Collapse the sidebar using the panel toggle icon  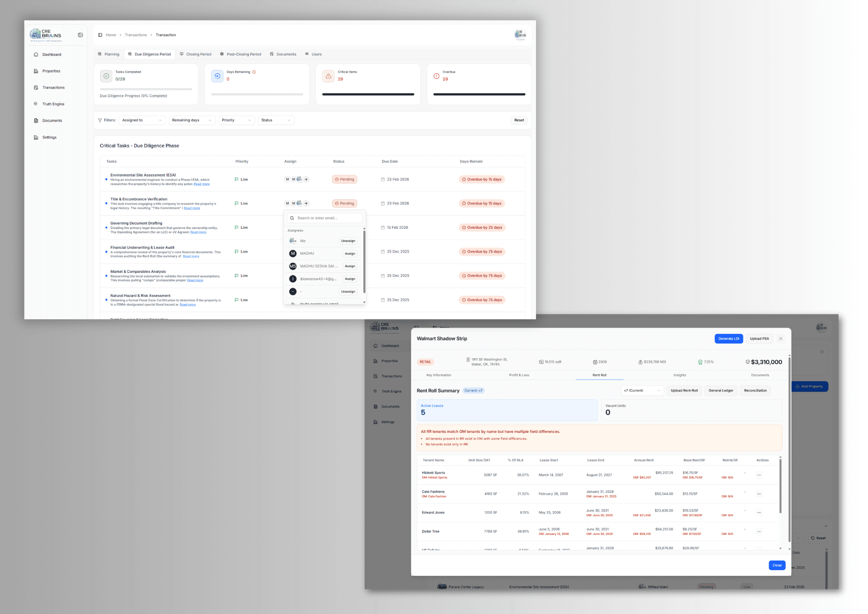80,35
